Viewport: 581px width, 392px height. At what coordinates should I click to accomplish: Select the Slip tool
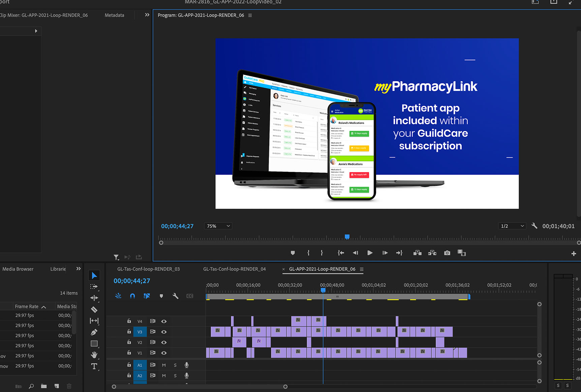[94, 321]
